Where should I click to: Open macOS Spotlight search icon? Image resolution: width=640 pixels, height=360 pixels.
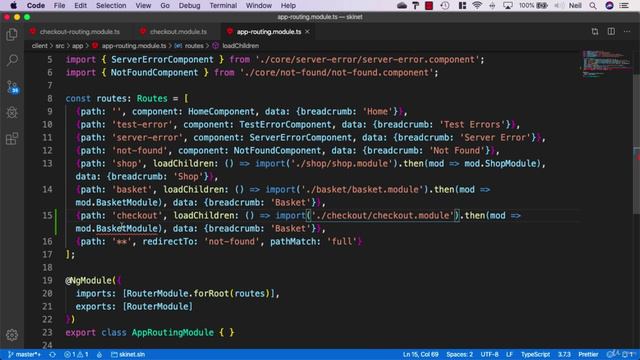[x=593, y=5]
